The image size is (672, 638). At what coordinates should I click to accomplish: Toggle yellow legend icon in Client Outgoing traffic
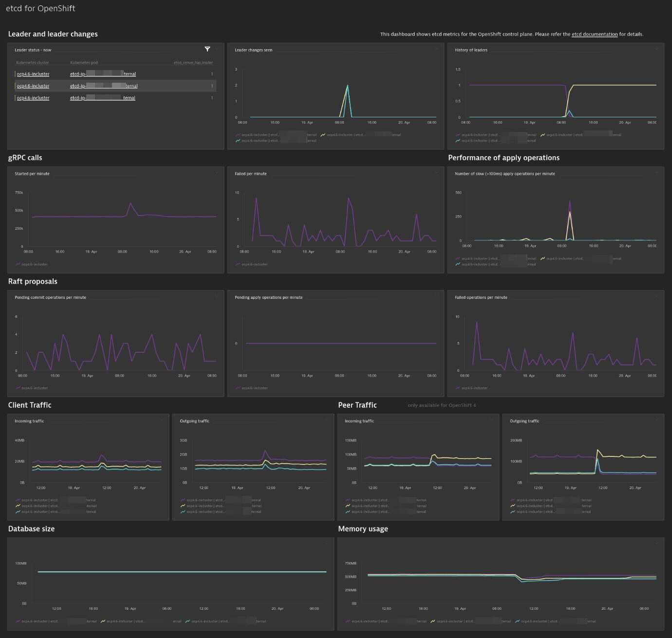tap(183, 506)
